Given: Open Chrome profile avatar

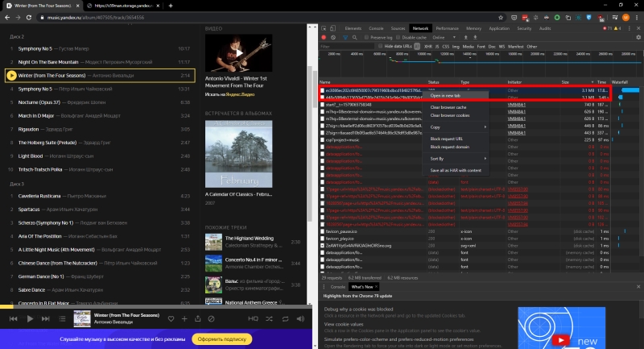Looking at the screenshot, I should tap(626, 18).
